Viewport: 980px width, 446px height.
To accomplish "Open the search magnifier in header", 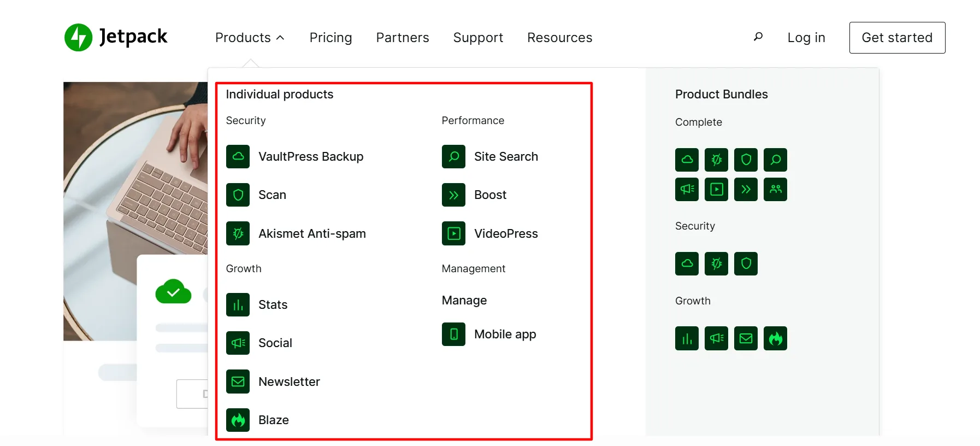I will [x=758, y=37].
